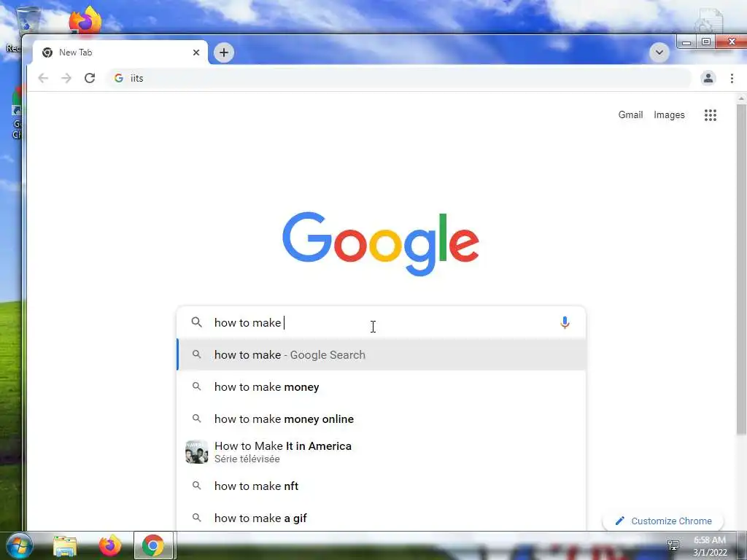
Task: Click the Firefox desktop shortcut icon
Action: [85, 20]
